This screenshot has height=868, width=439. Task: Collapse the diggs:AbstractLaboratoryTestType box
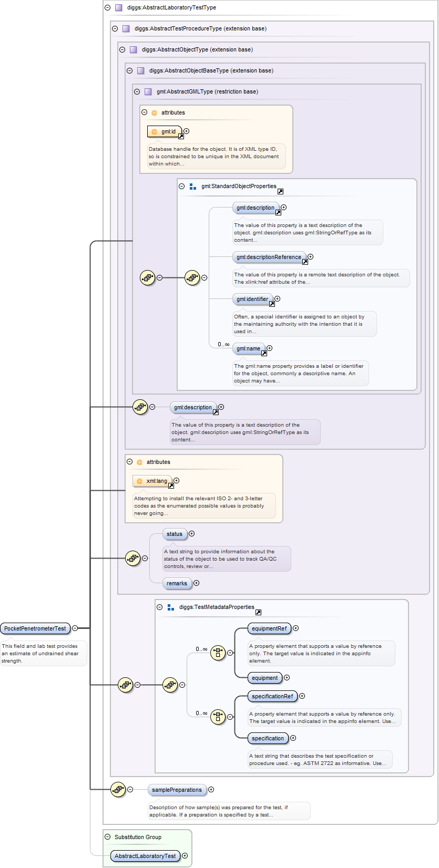(107, 8)
